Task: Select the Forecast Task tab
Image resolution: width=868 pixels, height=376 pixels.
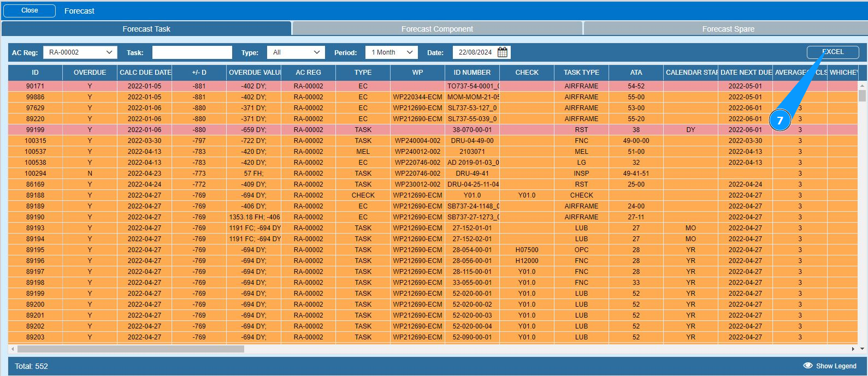Action: click(146, 29)
